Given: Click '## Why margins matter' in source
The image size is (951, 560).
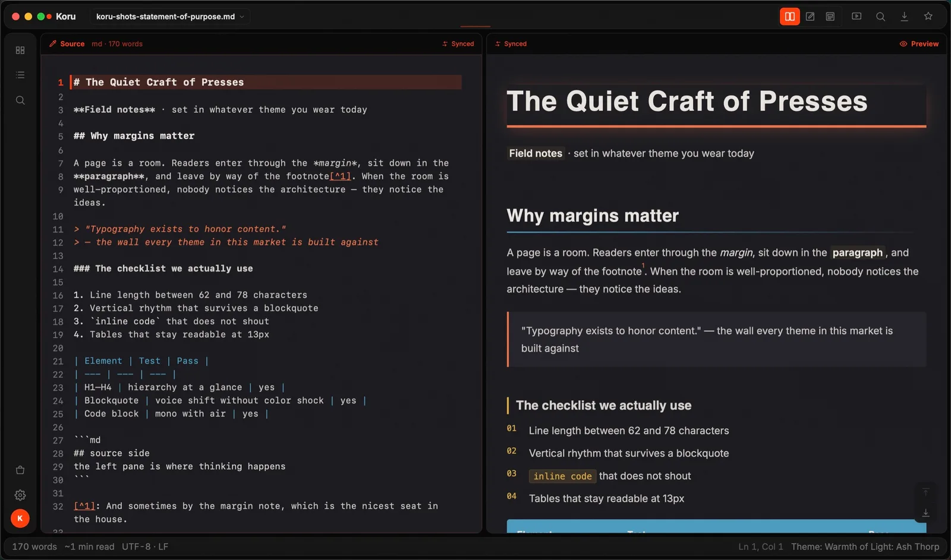Looking at the screenshot, I should click(134, 136).
